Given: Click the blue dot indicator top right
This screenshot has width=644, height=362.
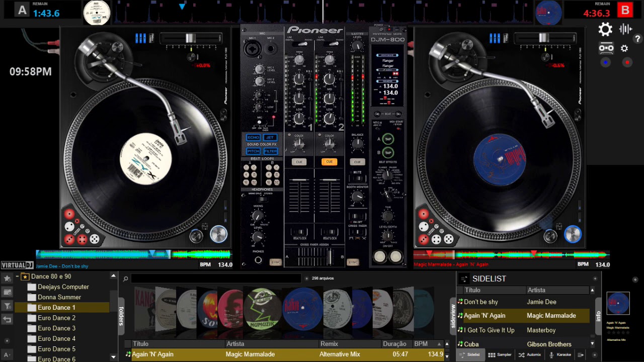Looking at the screenshot, I should (606, 62).
